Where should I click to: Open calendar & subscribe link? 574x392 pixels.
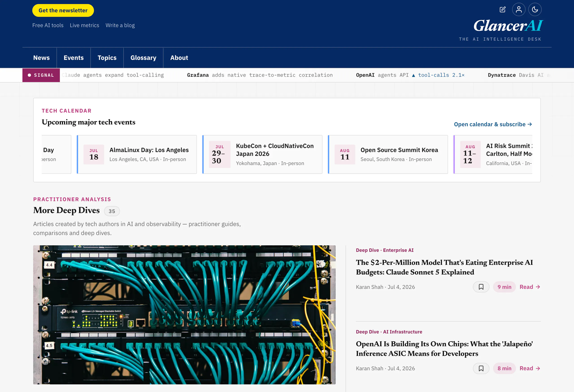pyautogui.click(x=493, y=124)
